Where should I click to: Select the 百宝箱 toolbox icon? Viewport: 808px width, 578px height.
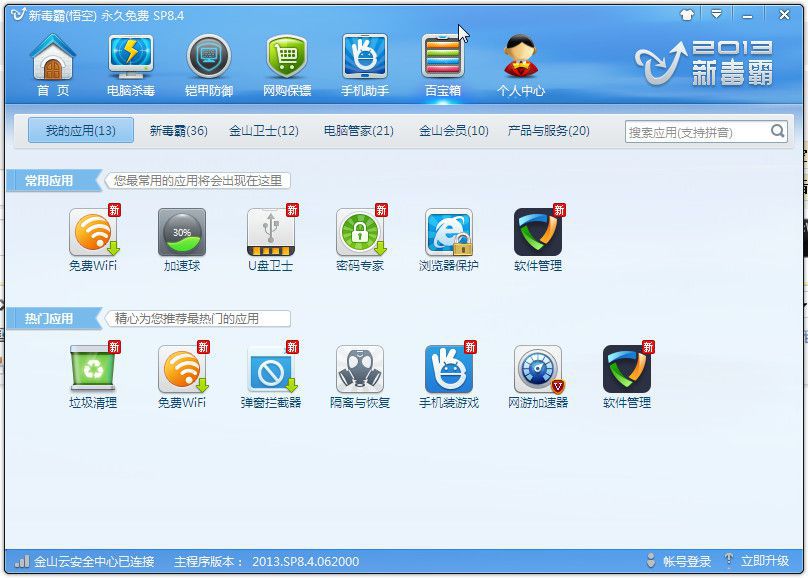(x=443, y=65)
